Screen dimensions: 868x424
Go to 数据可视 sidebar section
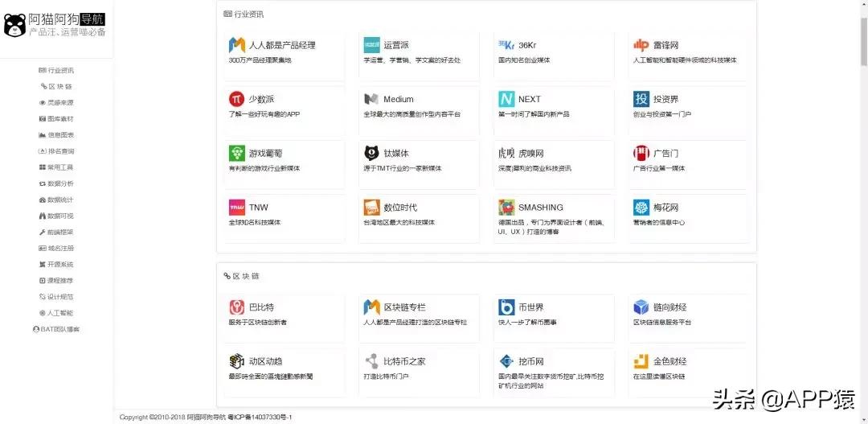[x=56, y=216]
